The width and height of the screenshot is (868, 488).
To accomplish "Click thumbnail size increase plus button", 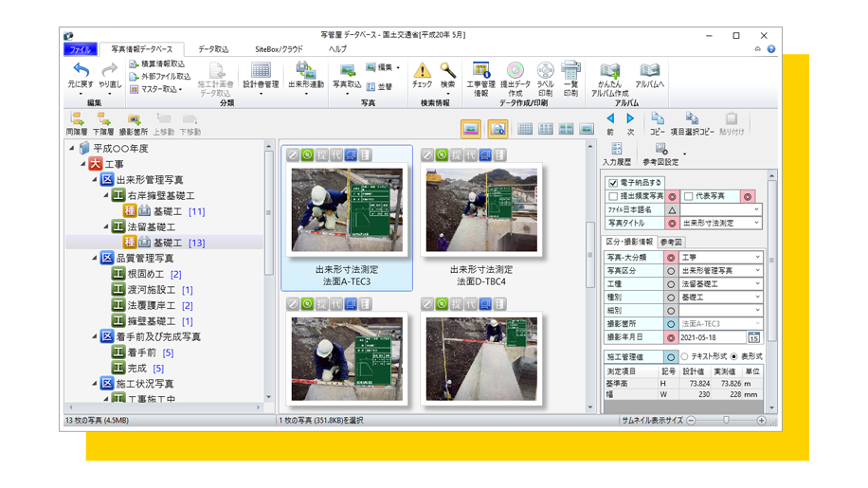I will [x=761, y=421].
